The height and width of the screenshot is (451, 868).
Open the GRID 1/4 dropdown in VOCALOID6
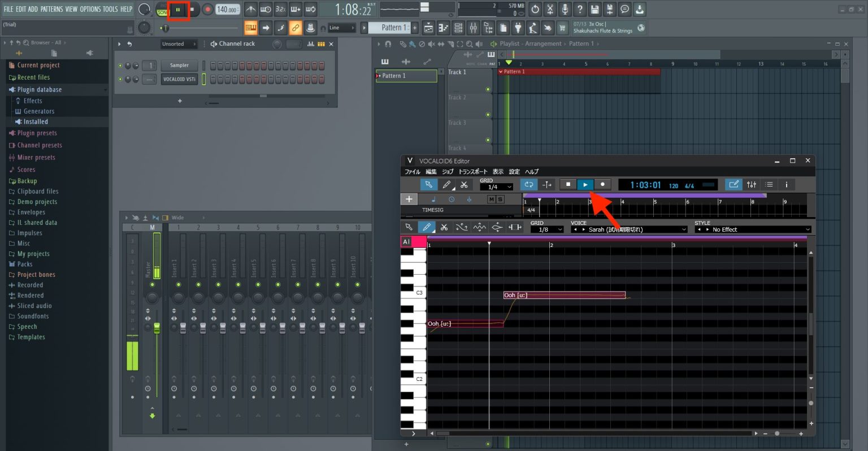pos(496,187)
